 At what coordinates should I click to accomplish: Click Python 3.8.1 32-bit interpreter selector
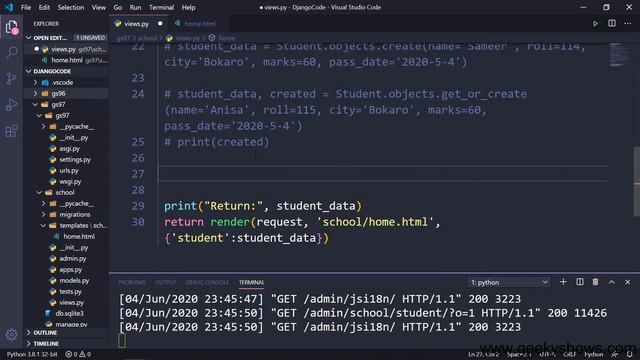[x=32, y=354]
